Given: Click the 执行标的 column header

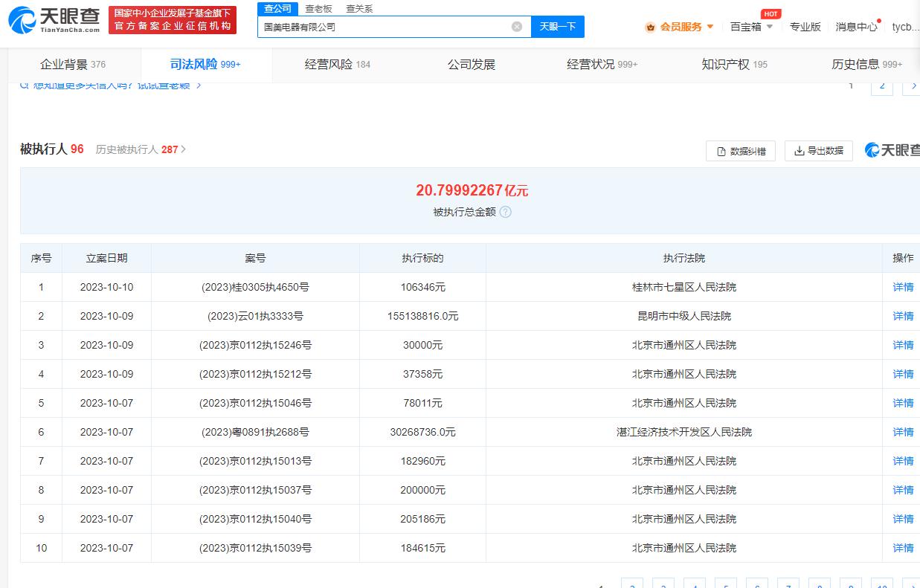Looking at the screenshot, I should tap(422, 258).
